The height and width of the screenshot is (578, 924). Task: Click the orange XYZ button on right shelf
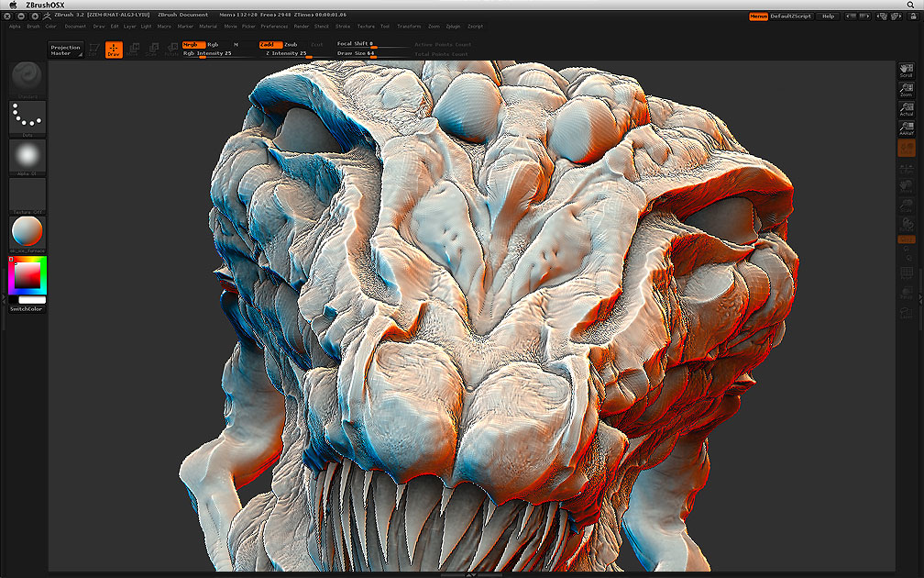[x=907, y=239]
